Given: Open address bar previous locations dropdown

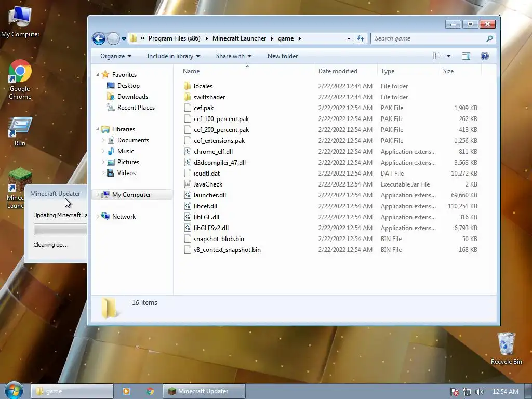Looking at the screenshot, I should (349, 38).
